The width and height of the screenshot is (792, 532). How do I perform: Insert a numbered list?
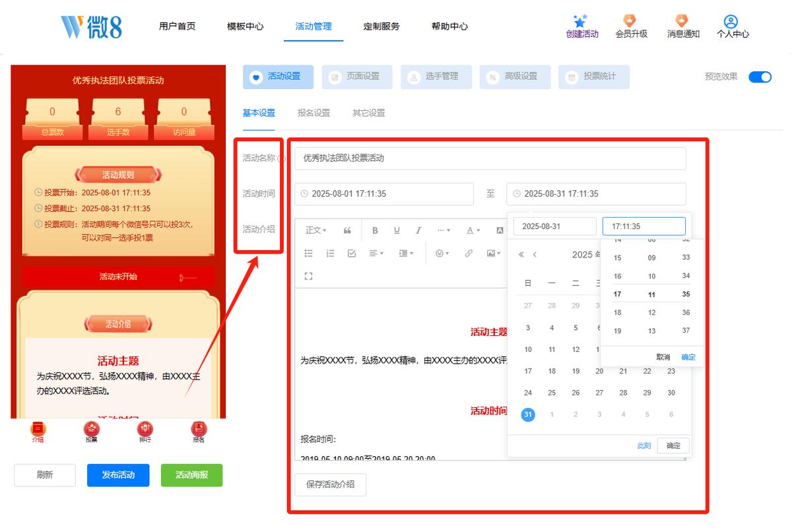pos(330,253)
